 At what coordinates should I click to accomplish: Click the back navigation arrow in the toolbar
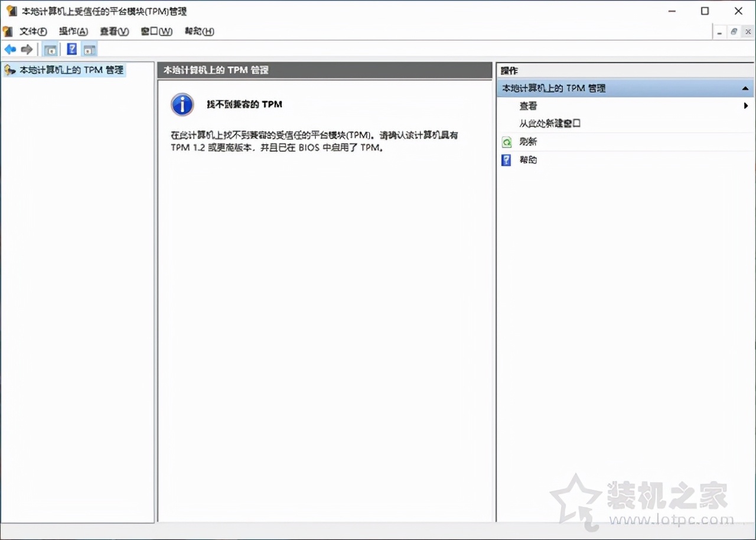pos(9,49)
